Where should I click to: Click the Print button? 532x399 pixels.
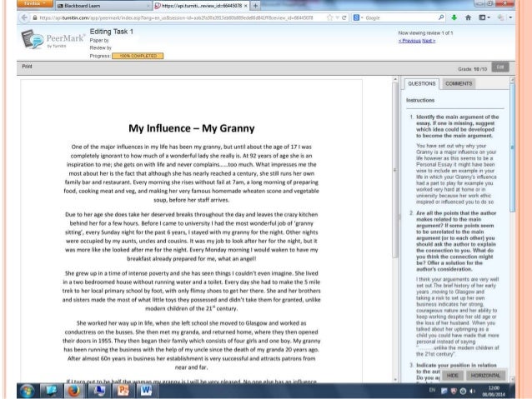click(27, 67)
